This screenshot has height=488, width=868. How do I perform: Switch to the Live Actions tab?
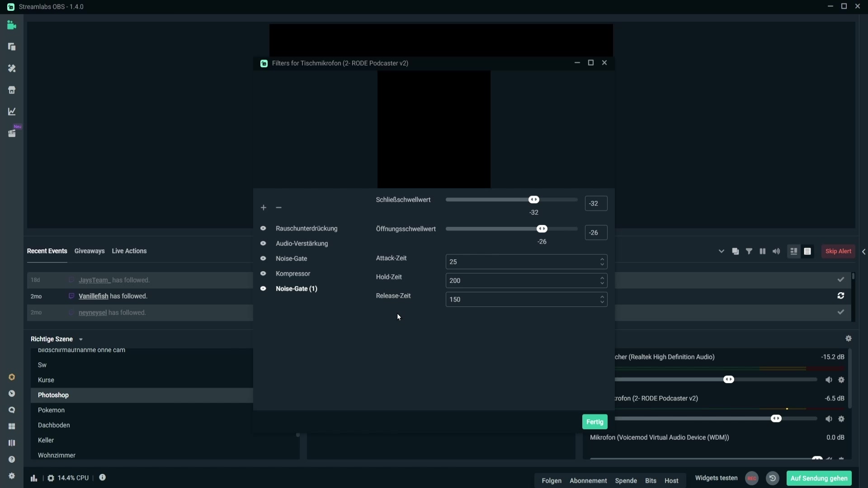coord(129,251)
